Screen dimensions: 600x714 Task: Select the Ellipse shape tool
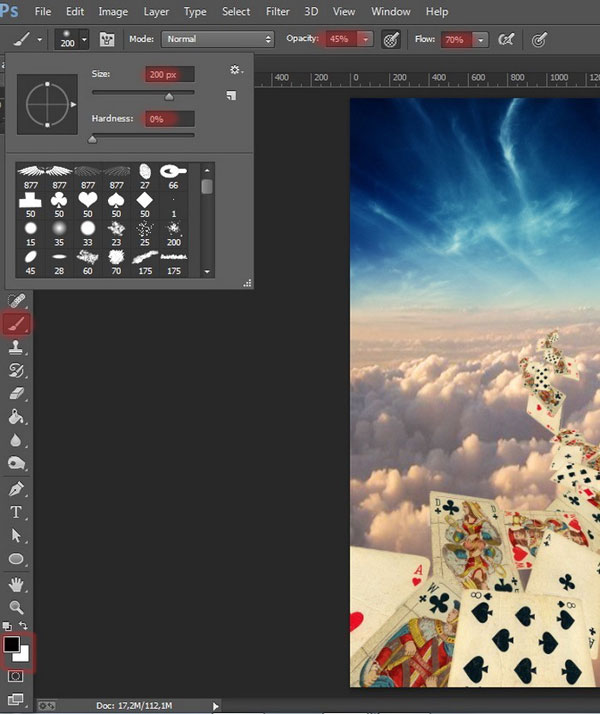tap(16, 559)
